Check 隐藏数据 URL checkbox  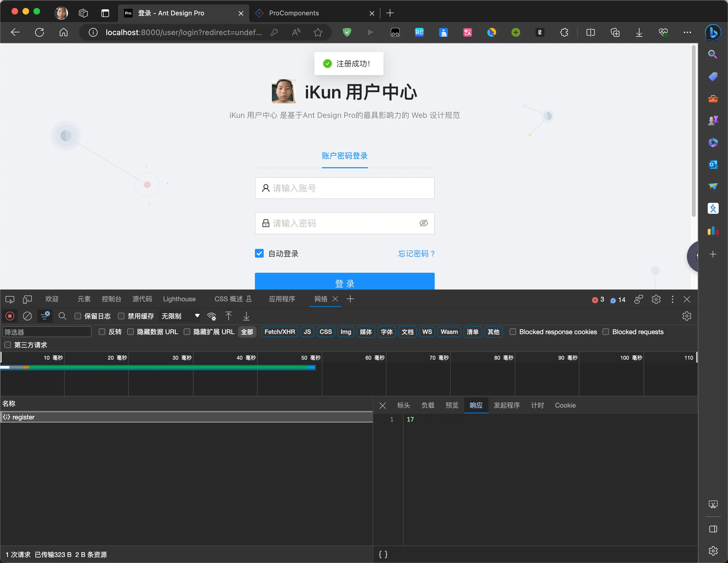131,332
